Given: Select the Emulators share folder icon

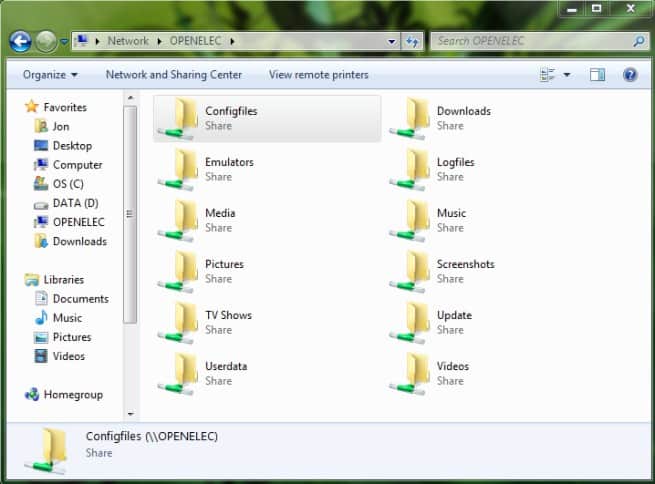Looking at the screenshot, I should pyautogui.click(x=177, y=170).
